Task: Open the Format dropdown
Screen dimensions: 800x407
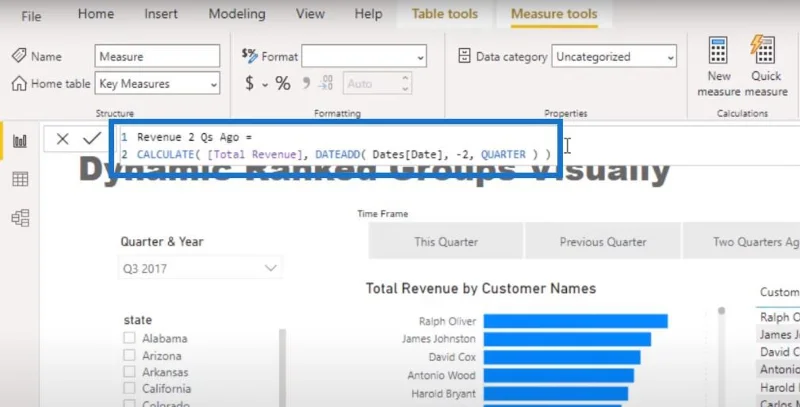Action: pos(364,56)
